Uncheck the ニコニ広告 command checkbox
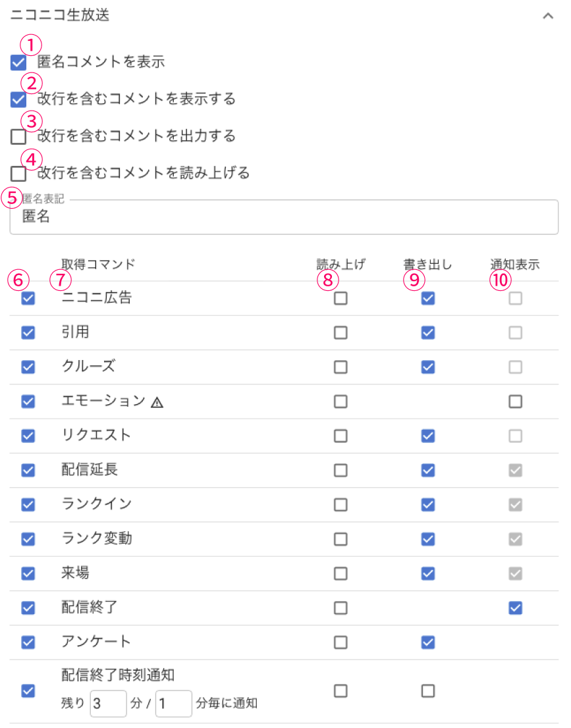Screen dimensions: 571x728 coord(28,298)
